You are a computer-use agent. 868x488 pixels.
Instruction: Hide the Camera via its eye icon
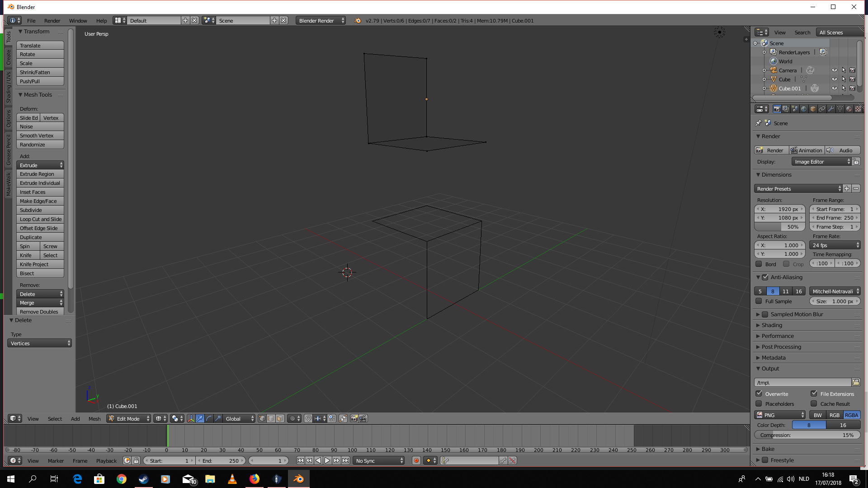tap(835, 70)
